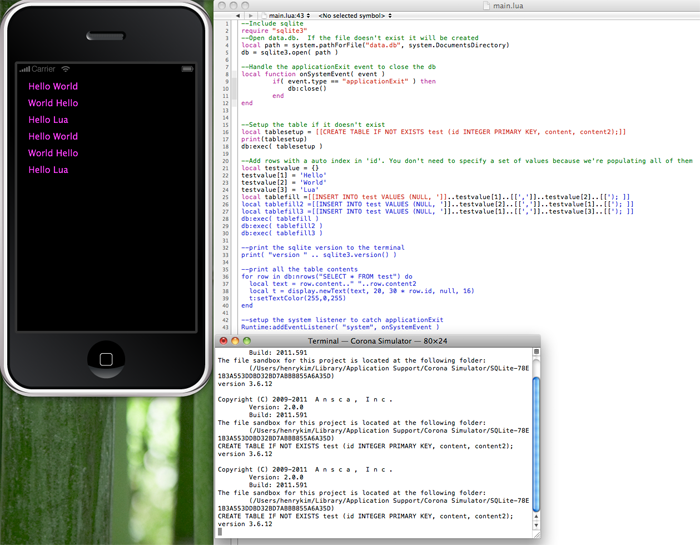Click the Terminal scrollbar's down arrow
This screenshot has height=545, width=700.
point(536,525)
